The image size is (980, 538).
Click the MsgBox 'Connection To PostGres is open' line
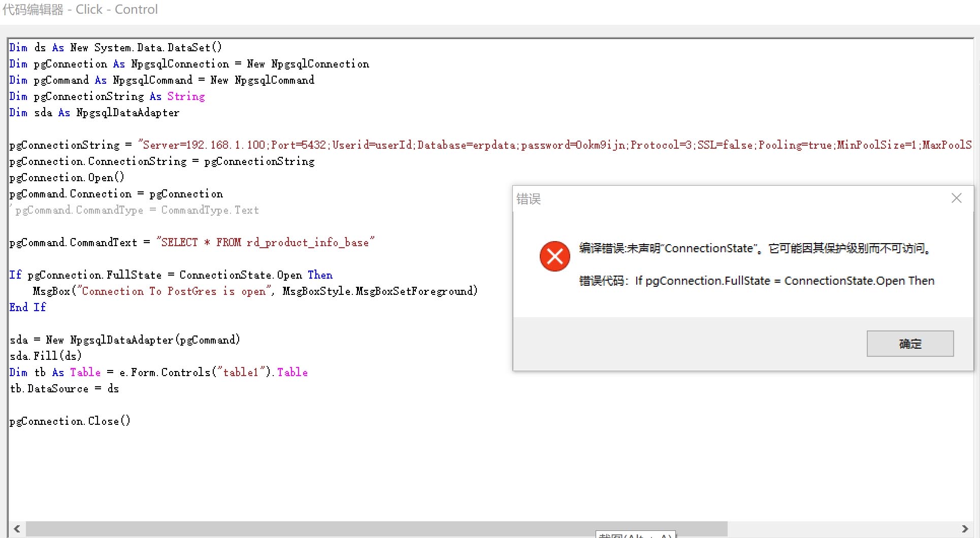pyautogui.click(x=255, y=291)
